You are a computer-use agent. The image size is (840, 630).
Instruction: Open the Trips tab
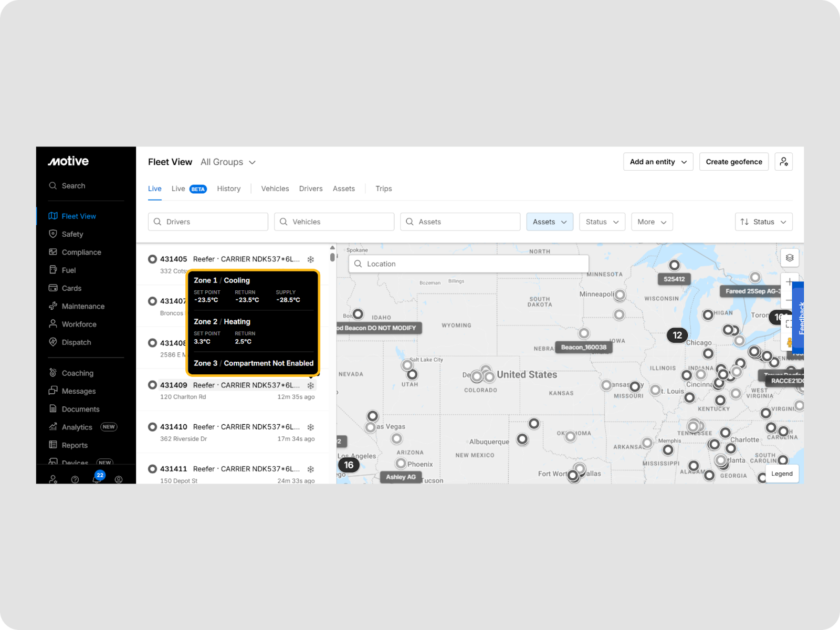(384, 189)
